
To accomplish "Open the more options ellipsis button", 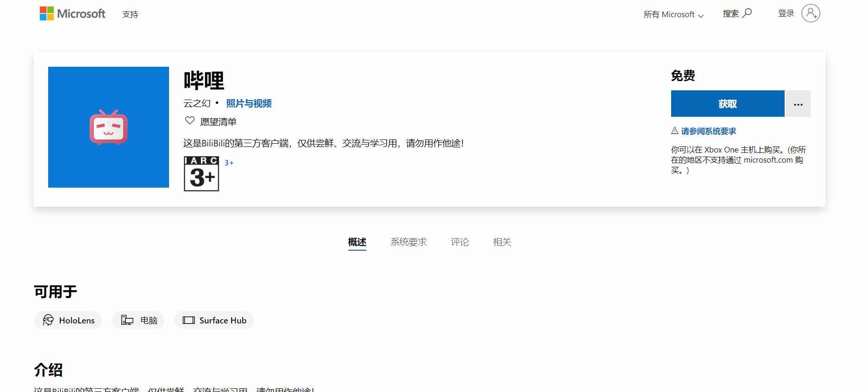I will point(798,104).
